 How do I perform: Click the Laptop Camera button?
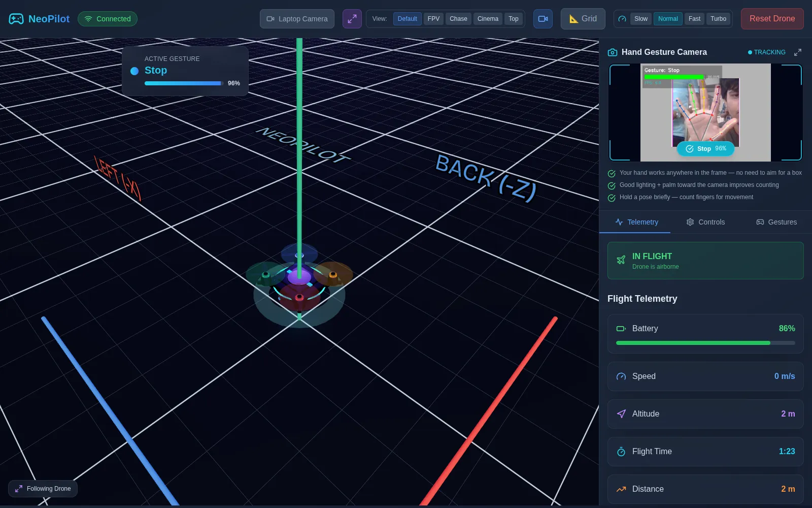[x=297, y=19]
